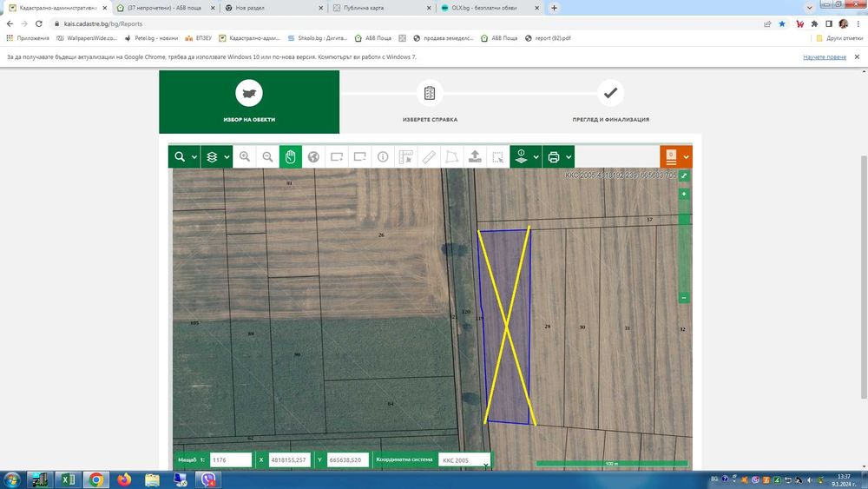Click the map print icon
This screenshot has width=868, height=489.
click(554, 157)
